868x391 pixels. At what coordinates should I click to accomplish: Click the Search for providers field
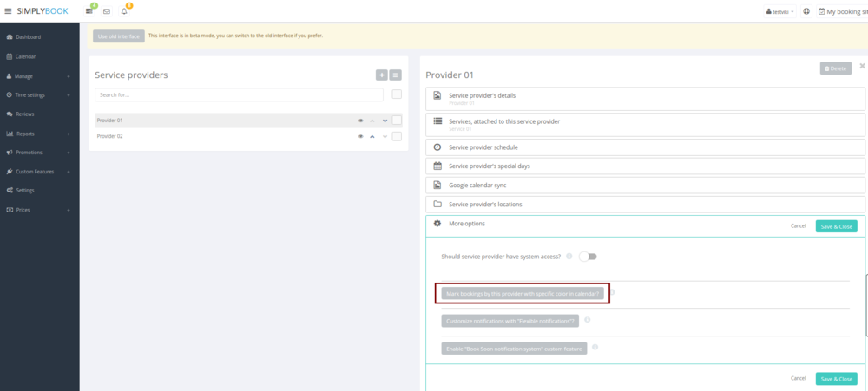click(x=239, y=94)
